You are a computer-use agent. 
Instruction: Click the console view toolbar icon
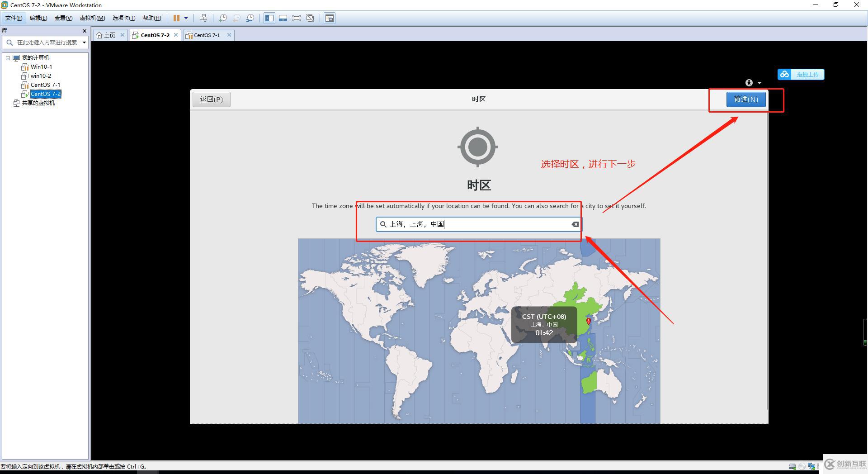(x=330, y=18)
